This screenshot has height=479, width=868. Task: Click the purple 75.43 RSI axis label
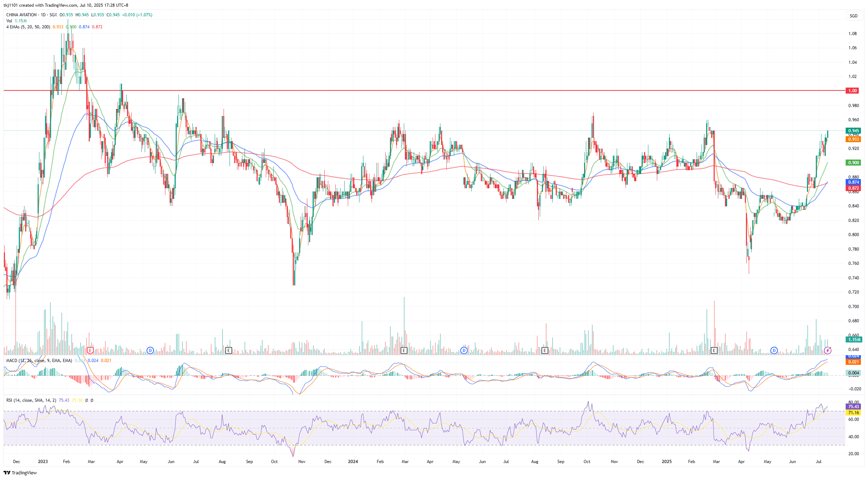[x=853, y=407]
